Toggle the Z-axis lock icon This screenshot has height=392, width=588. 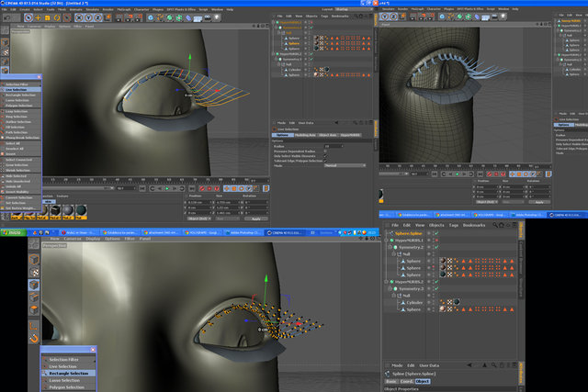click(x=98, y=17)
